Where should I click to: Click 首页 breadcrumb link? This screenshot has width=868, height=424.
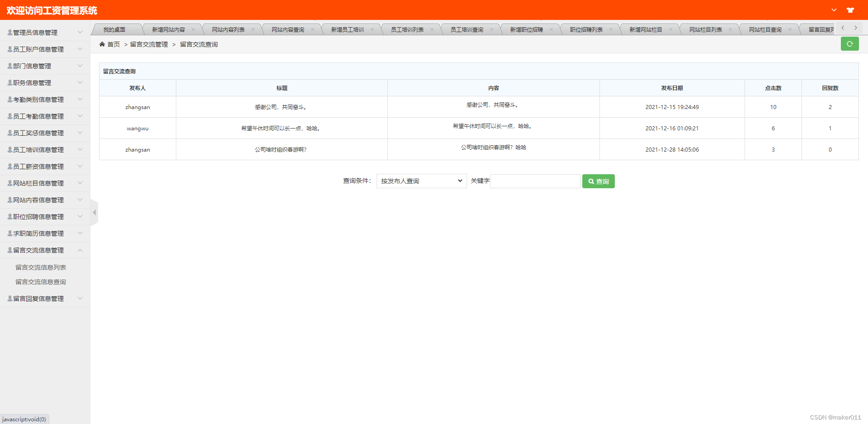(x=113, y=44)
